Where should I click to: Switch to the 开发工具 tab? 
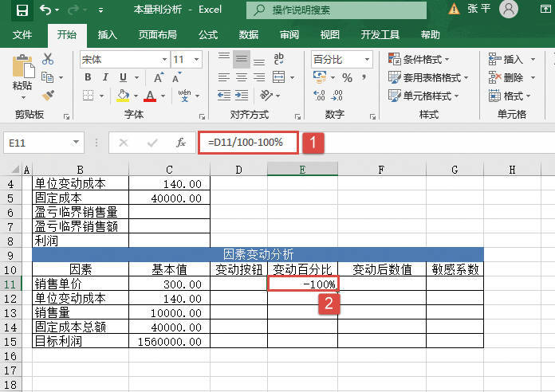(x=380, y=35)
